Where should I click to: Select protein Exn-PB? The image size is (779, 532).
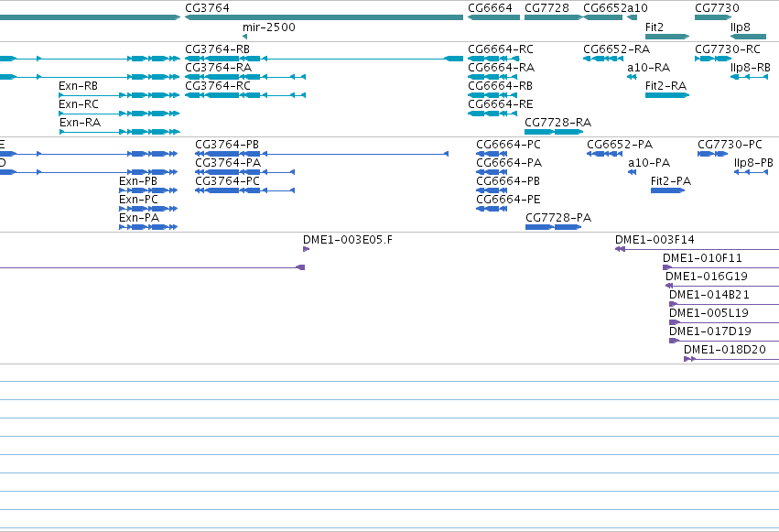pos(148,190)
